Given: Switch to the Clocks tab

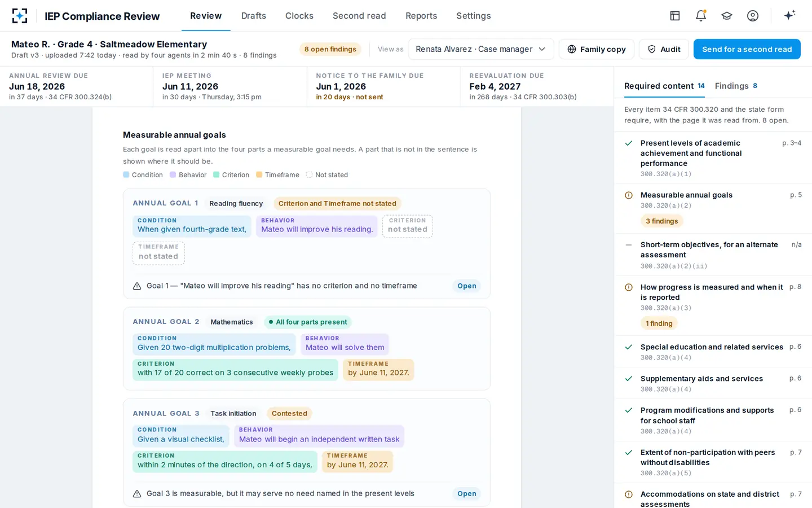Looking at the screenshot, I should pyautogui.click(x=299, y=16).
